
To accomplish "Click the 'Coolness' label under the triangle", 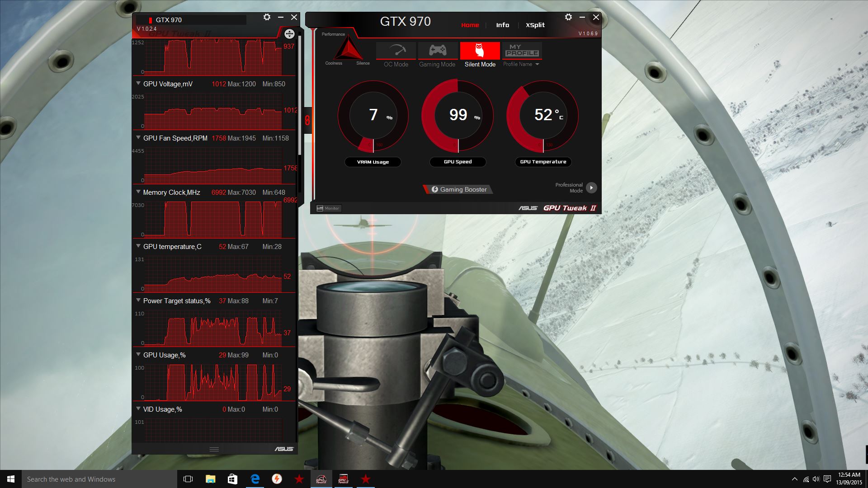I will click(334, 63).
